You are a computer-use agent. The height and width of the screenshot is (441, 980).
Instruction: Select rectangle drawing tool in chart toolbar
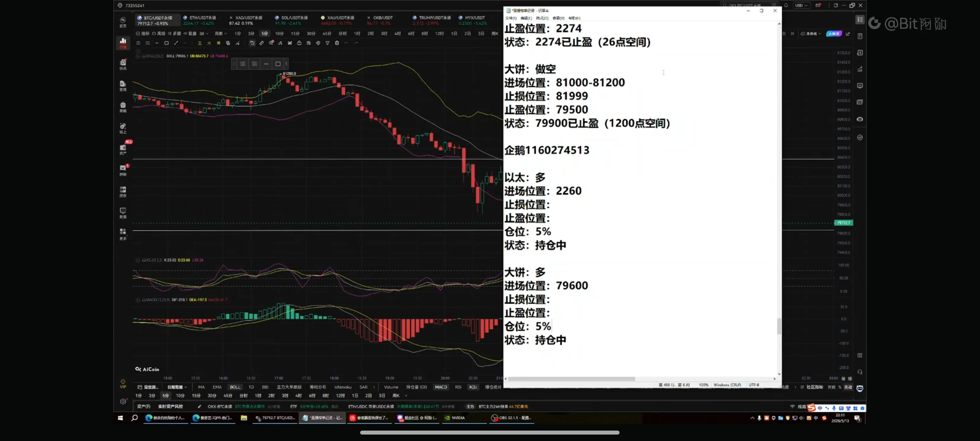[166, 43]
